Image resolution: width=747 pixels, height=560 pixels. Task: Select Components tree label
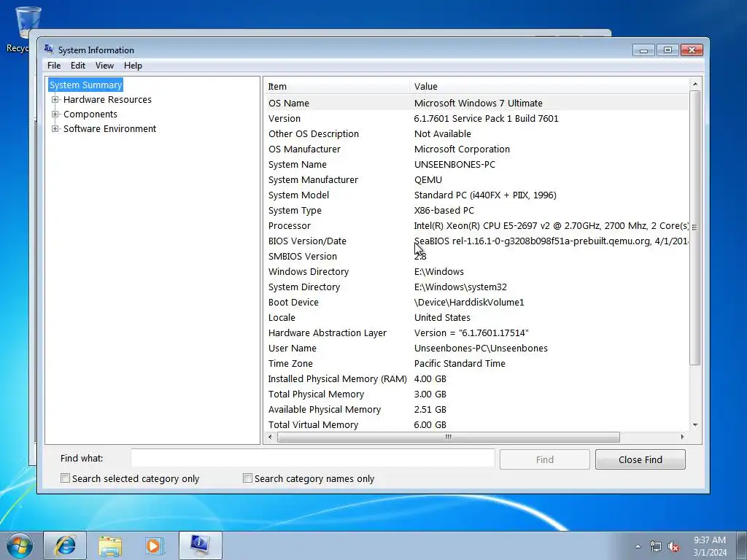(90, 114)
